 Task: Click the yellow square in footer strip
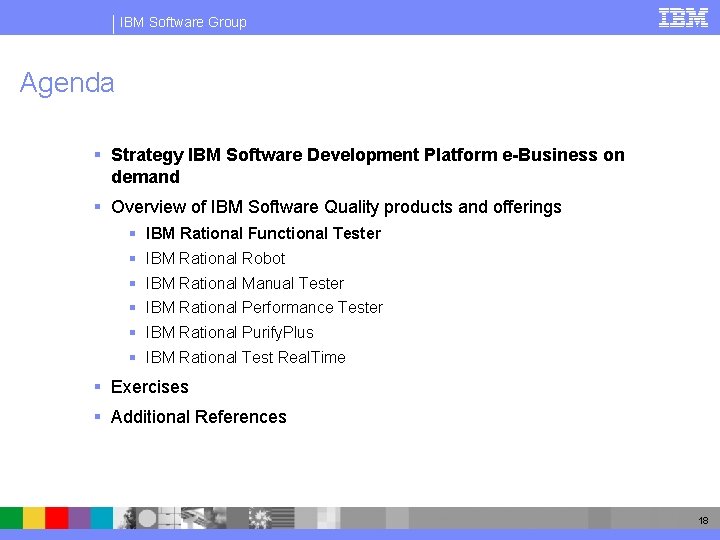[x=34, y=518]
